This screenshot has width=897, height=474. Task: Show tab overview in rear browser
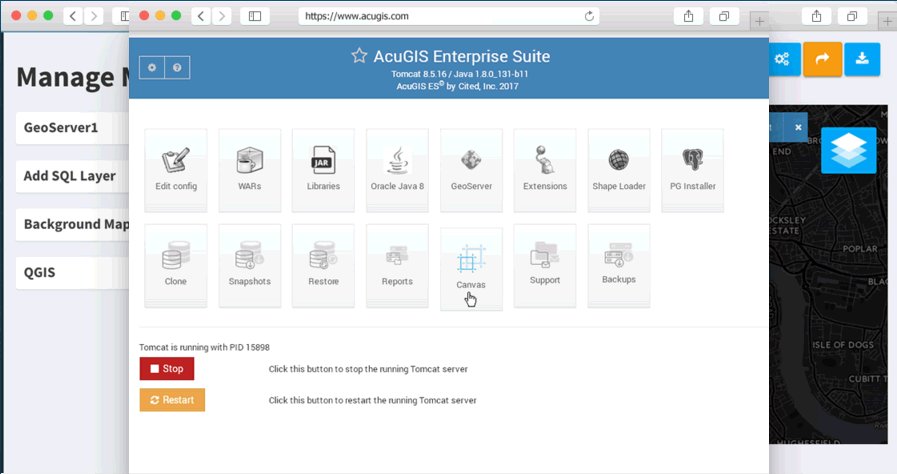[852, 16]
